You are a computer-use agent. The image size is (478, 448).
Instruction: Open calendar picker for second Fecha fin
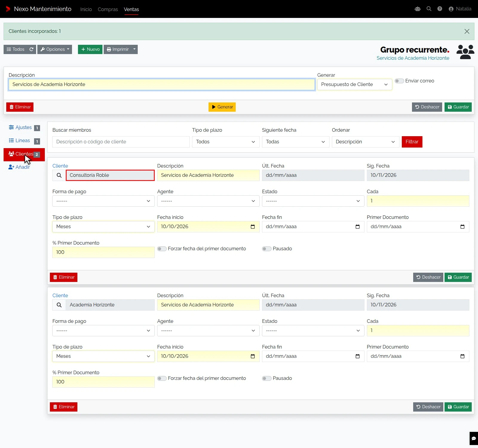[358, 356]
